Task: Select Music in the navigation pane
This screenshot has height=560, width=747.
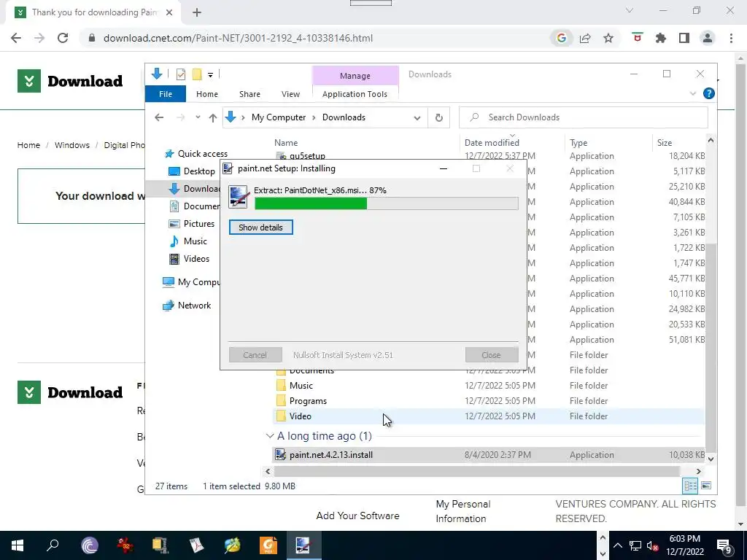Action: (x=189, y=241)
